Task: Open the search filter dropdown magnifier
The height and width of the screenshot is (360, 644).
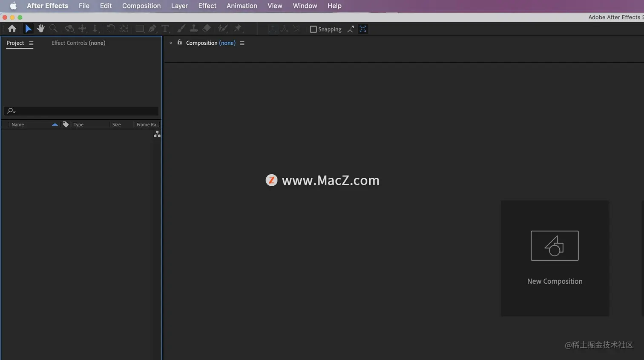Action: tap(11, 111)
